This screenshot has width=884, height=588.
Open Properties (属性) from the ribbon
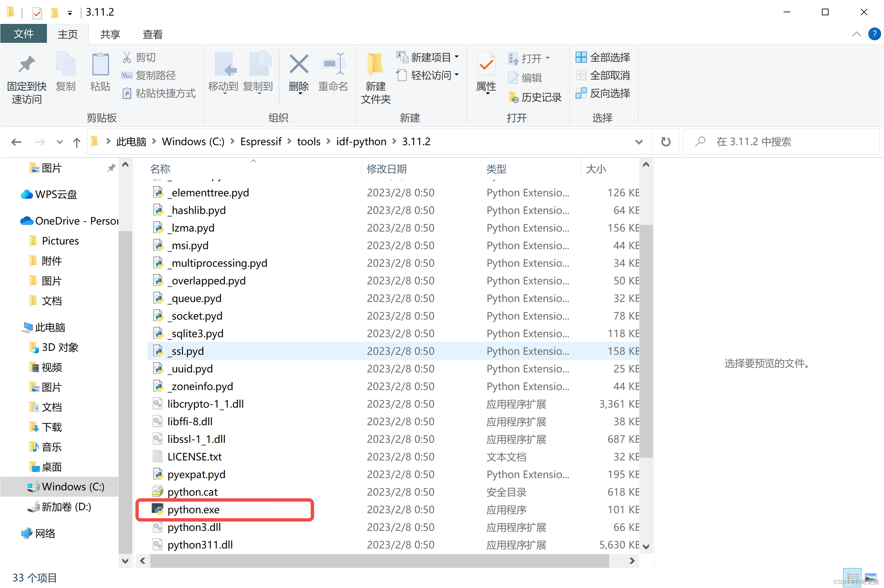(x=486, y=64)
